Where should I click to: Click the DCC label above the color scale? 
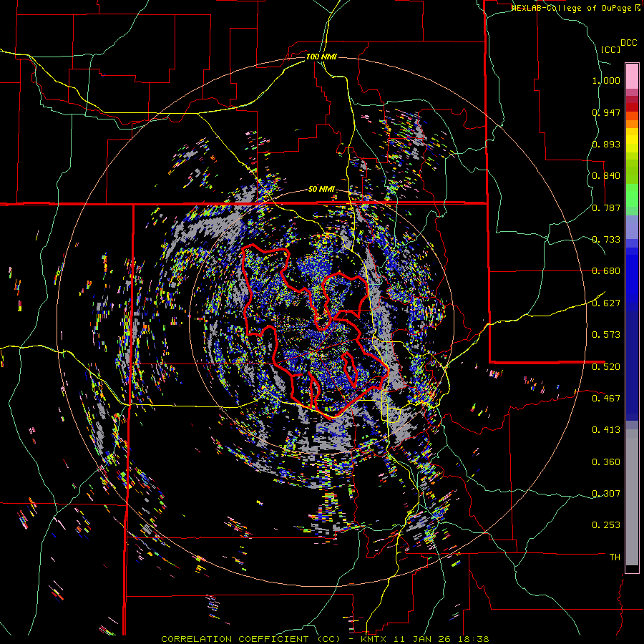[628, 43]
